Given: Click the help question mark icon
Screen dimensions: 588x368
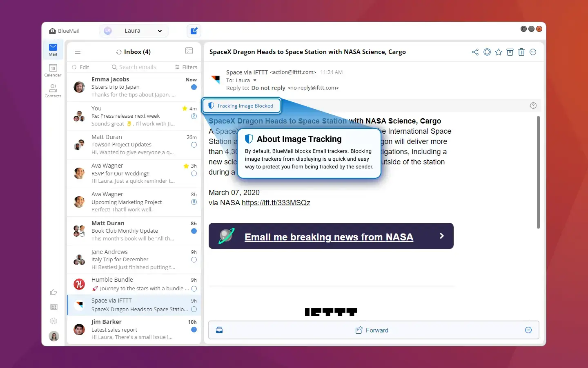Looking at the screenshot, I should click(x=533, y=105).
